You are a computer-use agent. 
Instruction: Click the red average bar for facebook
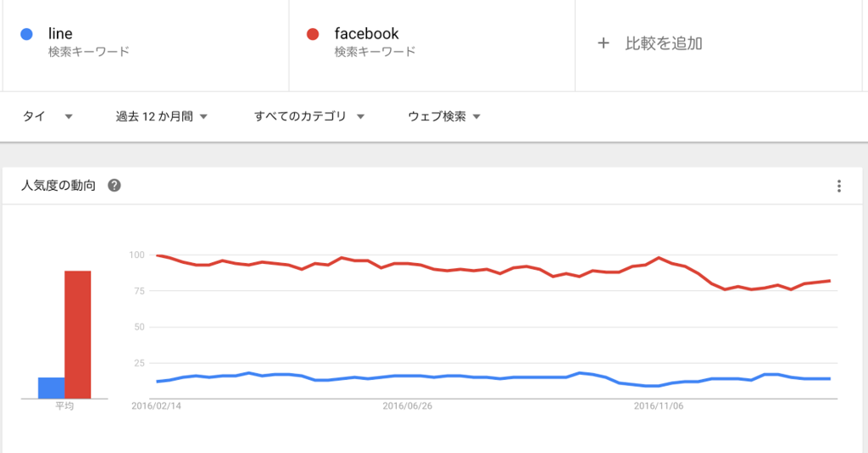pos(77,334)
